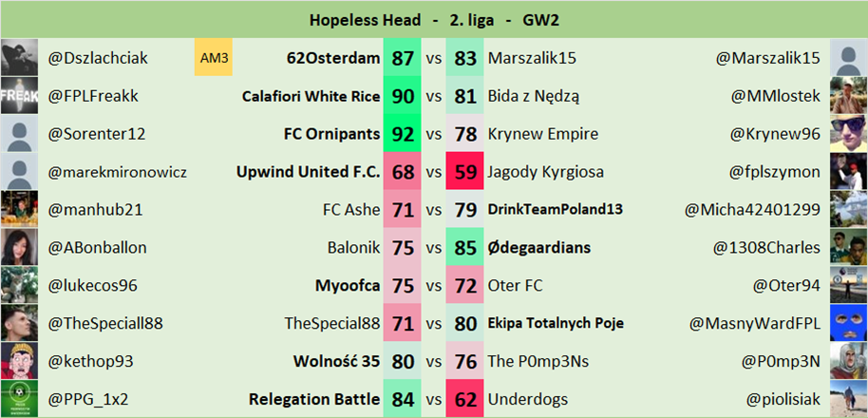868x418 pixels.
Task: Select the Ødegaardians team name
Action: click(539, 247)
